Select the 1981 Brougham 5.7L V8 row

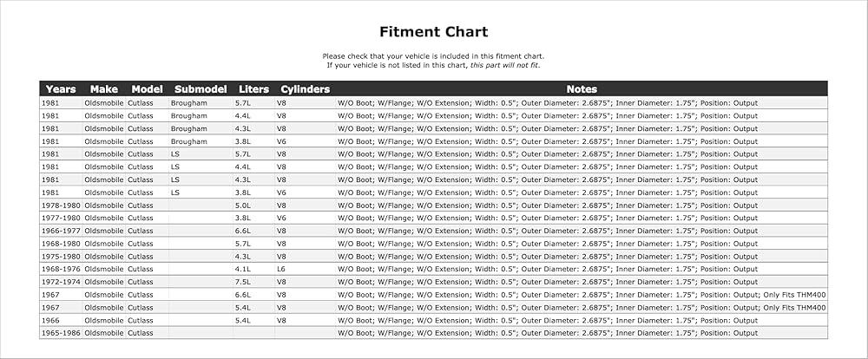coord(433,103)
